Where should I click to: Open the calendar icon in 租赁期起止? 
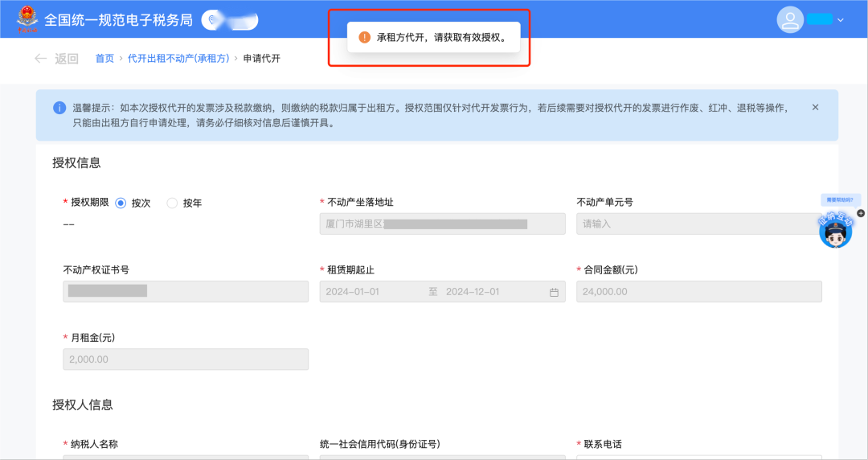tap(554, 292)
